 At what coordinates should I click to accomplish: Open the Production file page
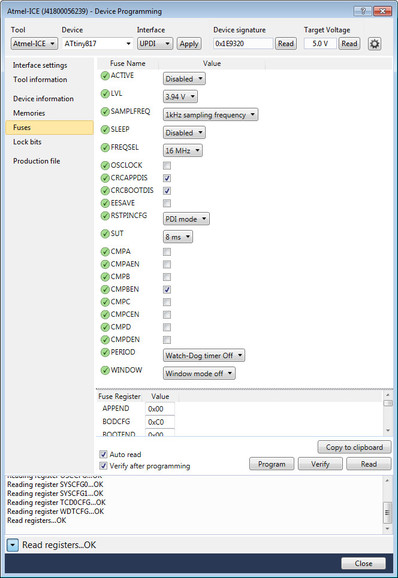click(x=36, y=161)
